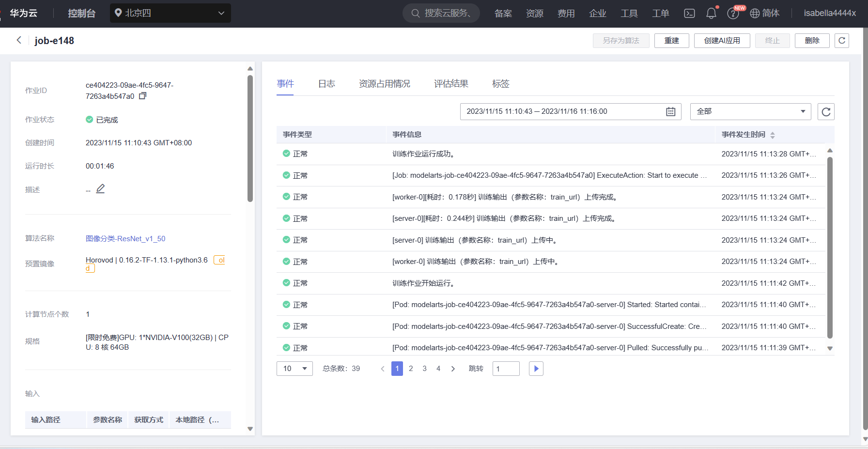Change the page size dropdown showing 10
The width and height of the screenshot is (868, 449).
(x=294, y=369)
